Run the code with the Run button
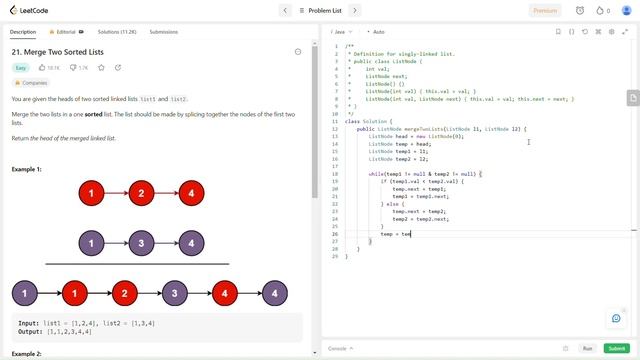 [587, 349]
